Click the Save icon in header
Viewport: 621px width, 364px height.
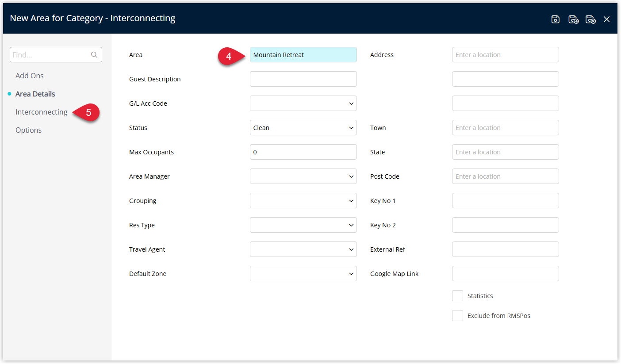(x=556, y=19)
